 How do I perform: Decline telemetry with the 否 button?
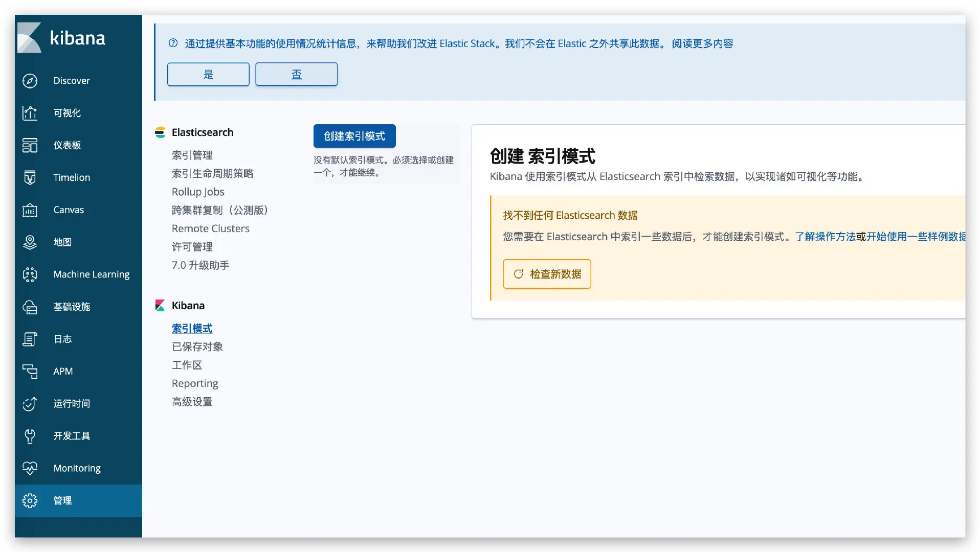[x=297, y=75]
